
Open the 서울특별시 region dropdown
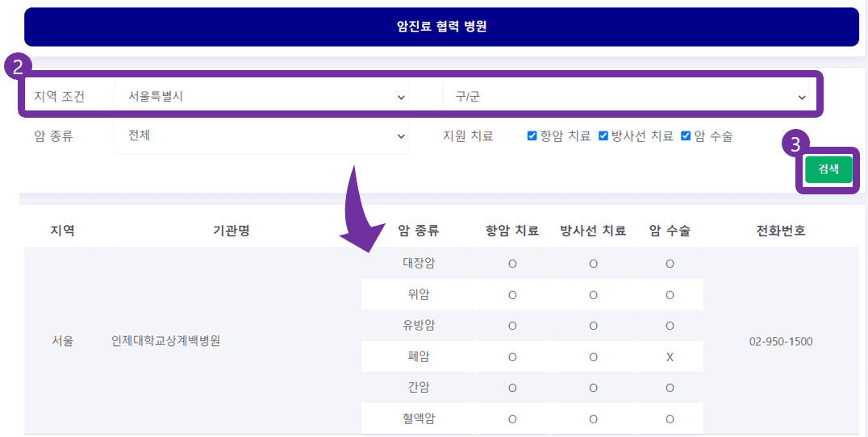261,96
